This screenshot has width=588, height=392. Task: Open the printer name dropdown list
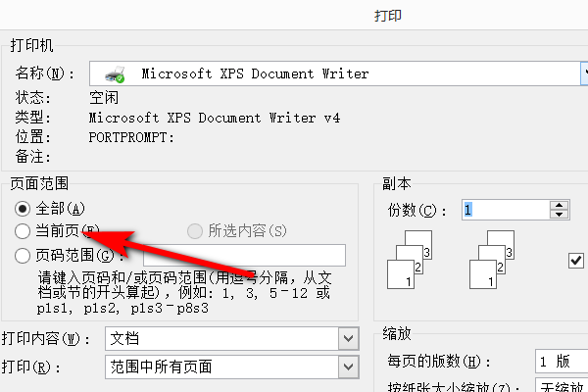584,73
